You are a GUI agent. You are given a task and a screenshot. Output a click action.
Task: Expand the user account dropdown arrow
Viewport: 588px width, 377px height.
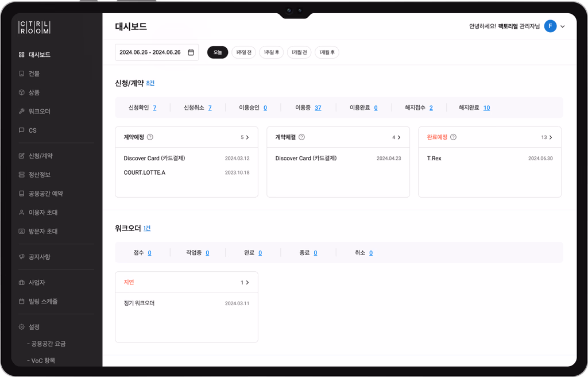563,26
